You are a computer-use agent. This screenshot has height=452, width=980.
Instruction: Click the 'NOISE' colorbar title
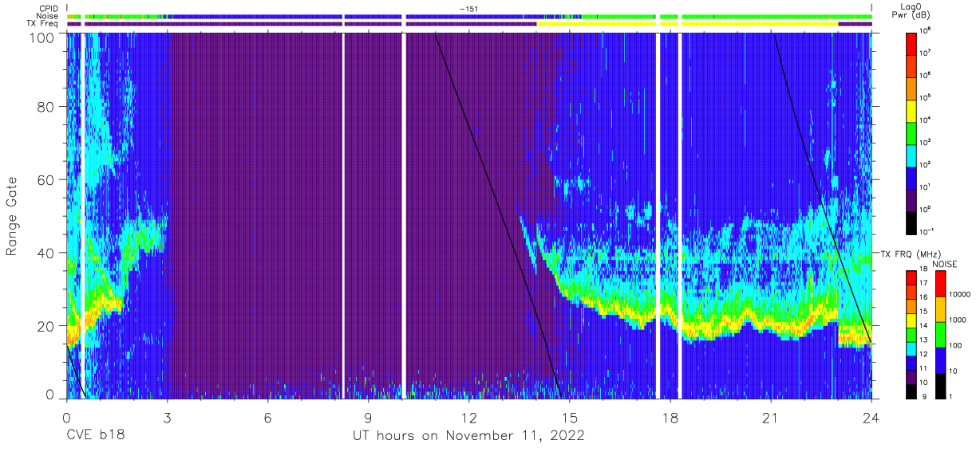[945, 263]
